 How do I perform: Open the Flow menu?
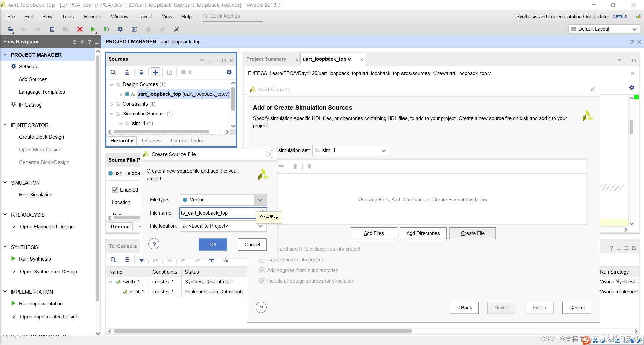47,17
